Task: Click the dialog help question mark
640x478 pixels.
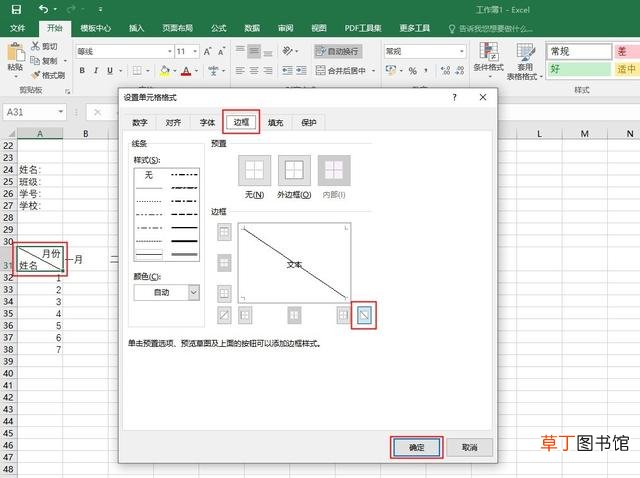Action: (455, 97)
